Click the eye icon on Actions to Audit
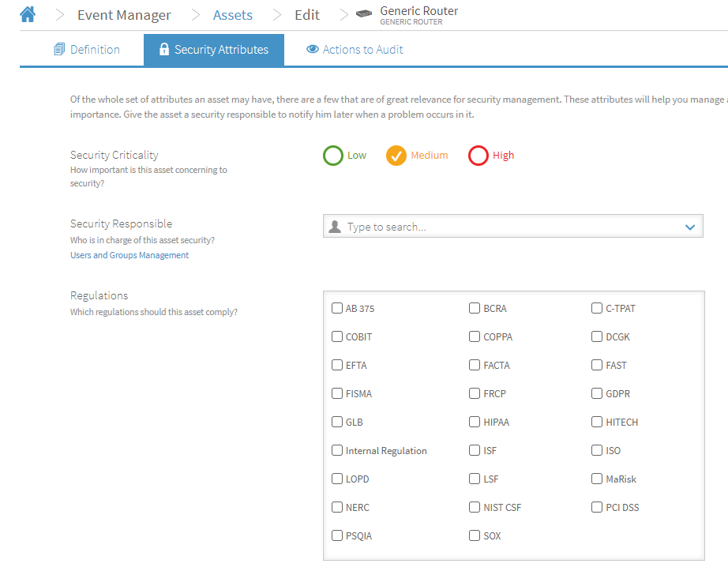The image size is (728, 586). 312,50
